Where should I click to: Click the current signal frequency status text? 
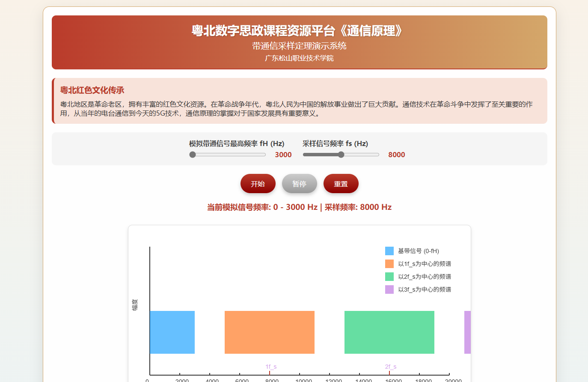(x=299, y=207)
